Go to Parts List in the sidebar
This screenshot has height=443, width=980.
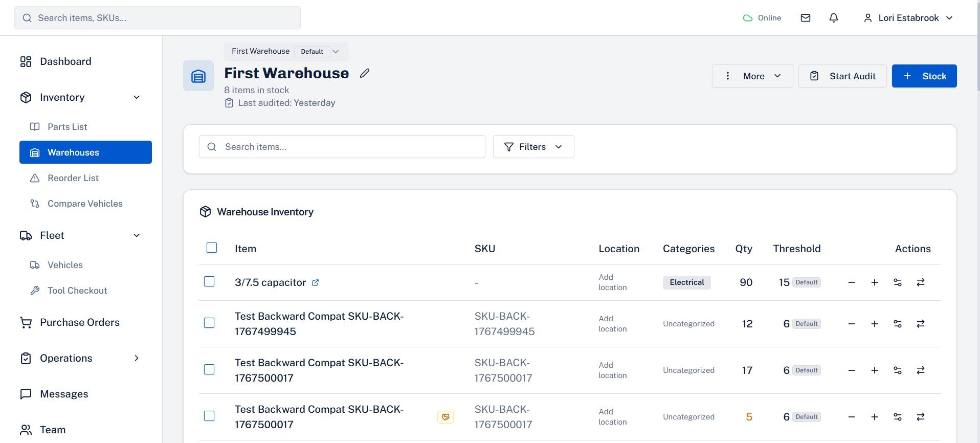point(67,127)
